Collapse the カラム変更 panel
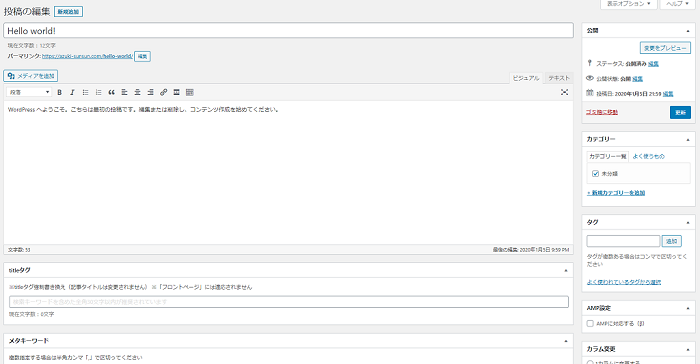700x364 pixels. pos(688,349)
